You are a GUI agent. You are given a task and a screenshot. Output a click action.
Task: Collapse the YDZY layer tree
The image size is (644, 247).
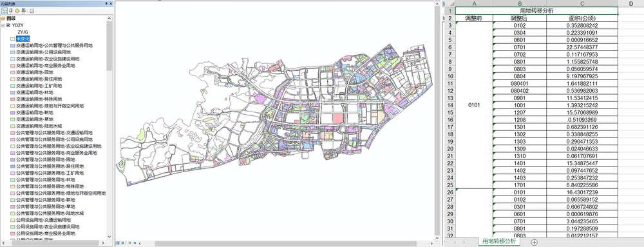point(3,25)
